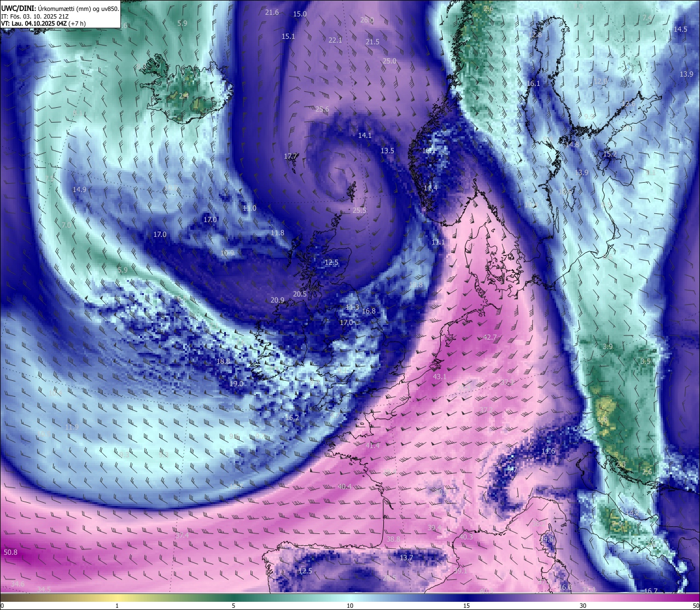The width and height of the screenshot is (700, 610).
Task: Select the 13.7 value over Spain
Action: tap(406, 558)
